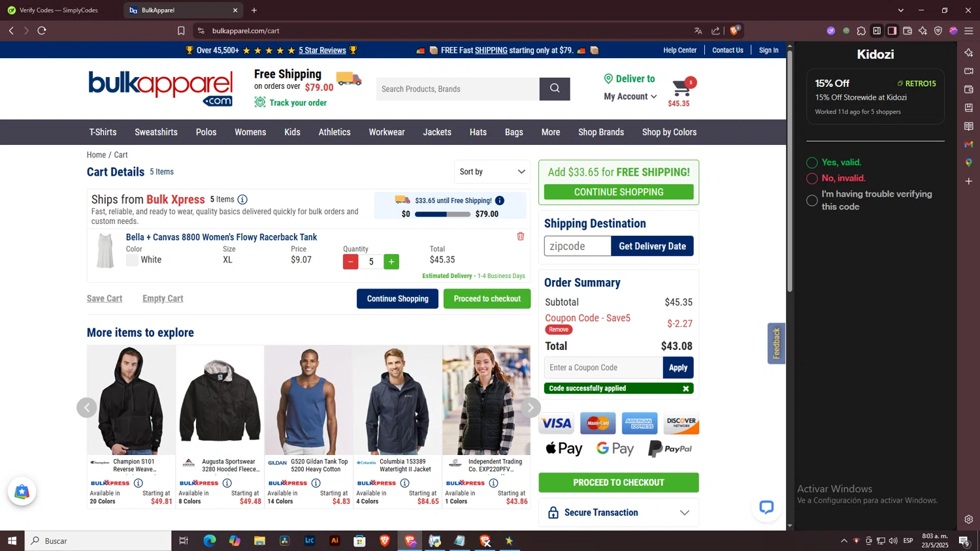
Task: Open the Sort by dropdown
Action: [x=493, y=172]
